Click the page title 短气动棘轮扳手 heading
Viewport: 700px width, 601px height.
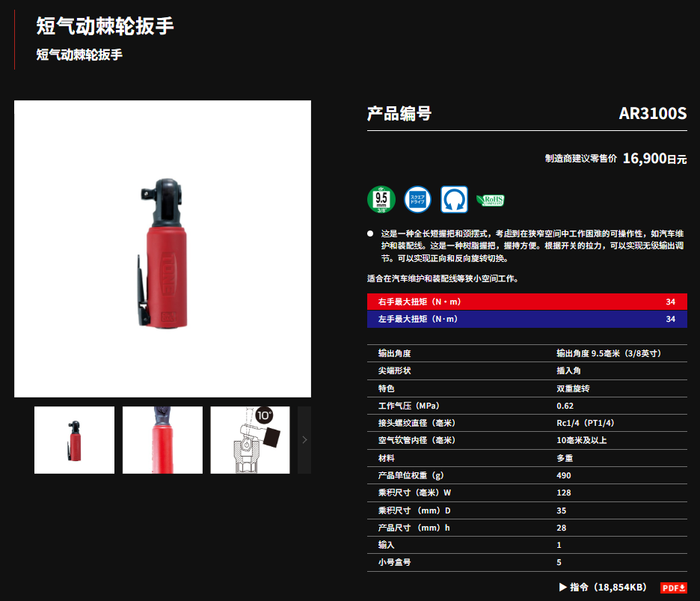pos(105,26)
